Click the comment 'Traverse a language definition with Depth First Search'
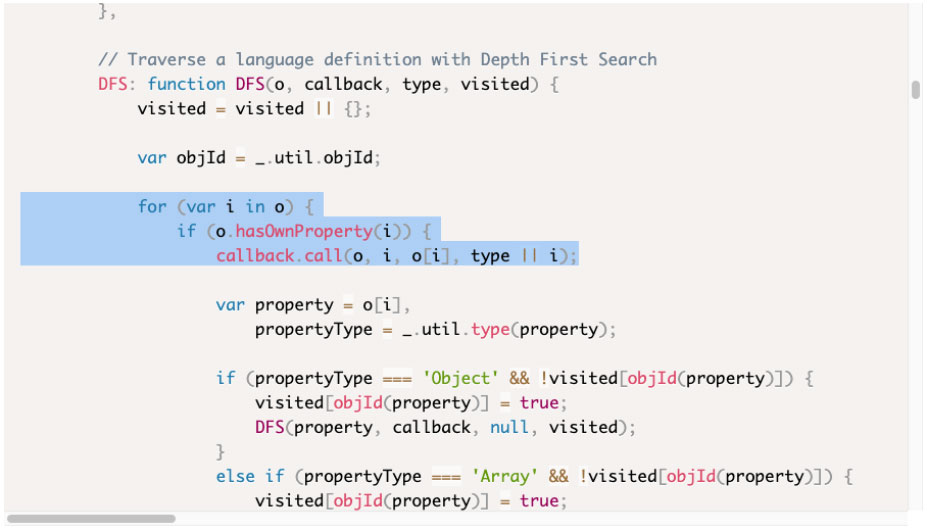Image resolution: width=927 pixels, height=531 pixels. point(377,60)
